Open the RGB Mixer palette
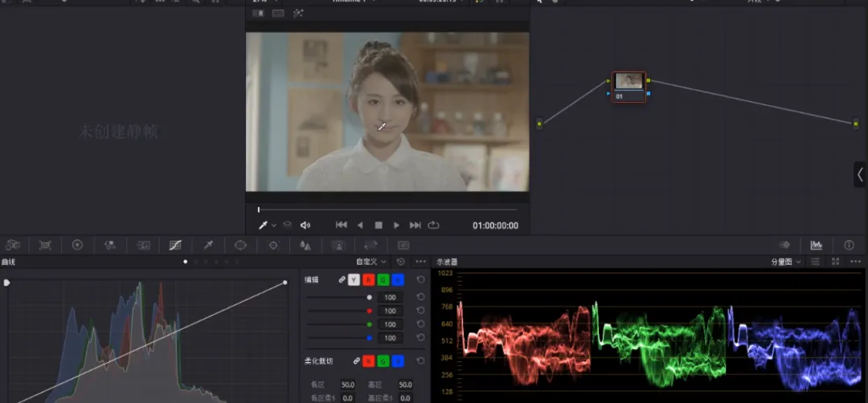868x403 pixels. click(x=110, y=245)
